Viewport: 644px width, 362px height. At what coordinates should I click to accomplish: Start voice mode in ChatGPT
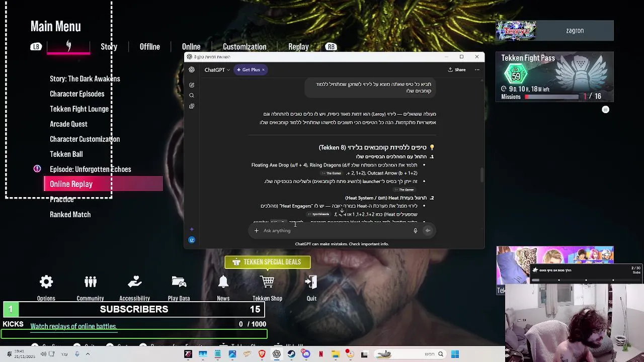pos(428,231)
